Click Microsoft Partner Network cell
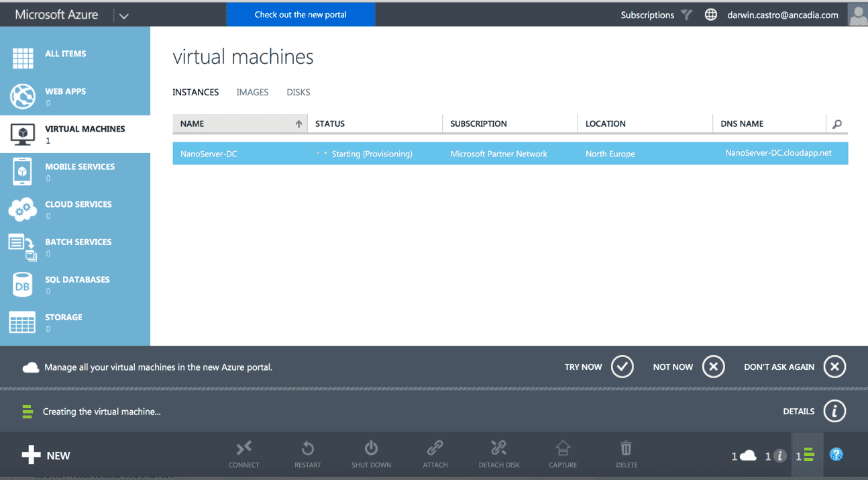 [x=498, y=154]
